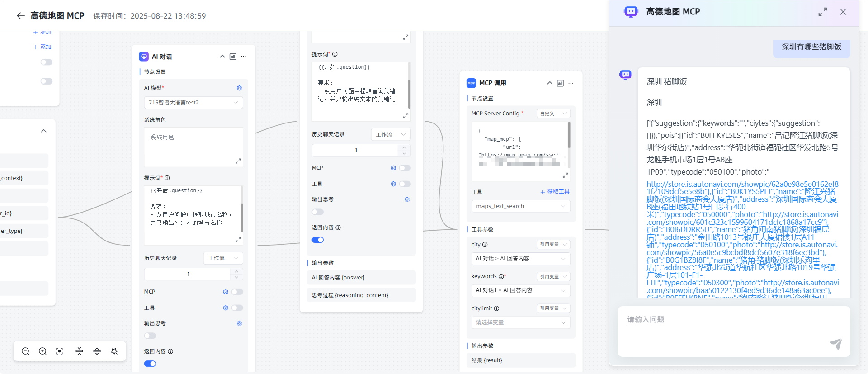Auto-arrange nodes with the magic wand icon
The image size is (868, 374).
coord(114,351)
